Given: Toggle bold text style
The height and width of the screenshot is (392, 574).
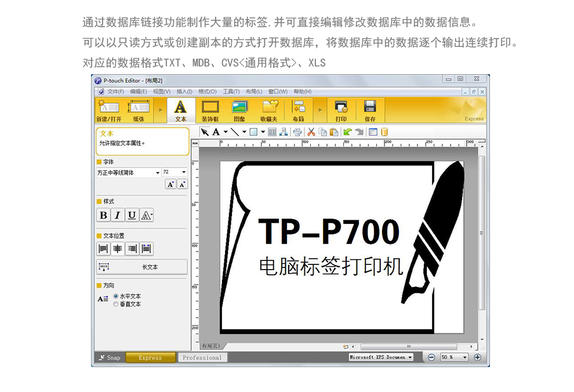Looking at the screenshot, I should (x=103, y=215).
